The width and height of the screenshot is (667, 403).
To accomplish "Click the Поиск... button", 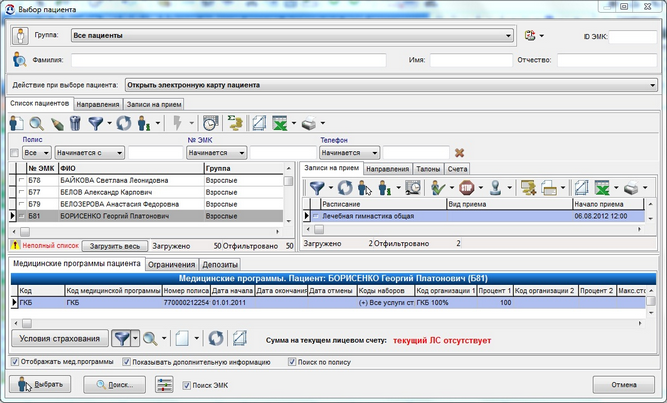I will (114, 385).
